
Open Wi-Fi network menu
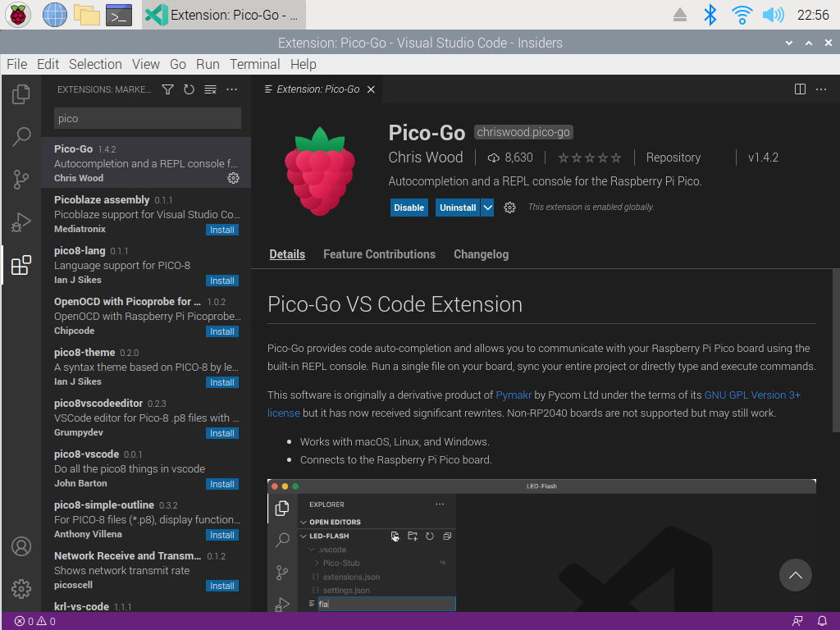742,15
